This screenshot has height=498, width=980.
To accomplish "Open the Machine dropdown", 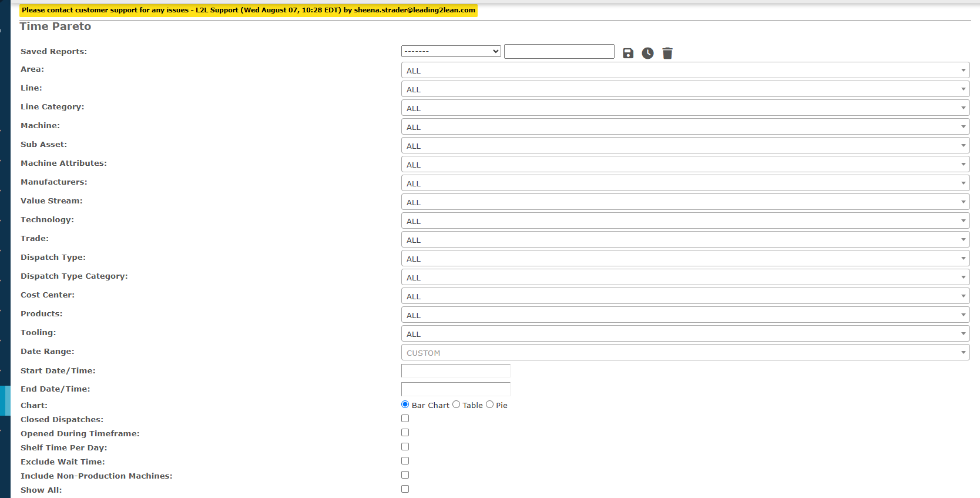I will (x=685, y=127).
